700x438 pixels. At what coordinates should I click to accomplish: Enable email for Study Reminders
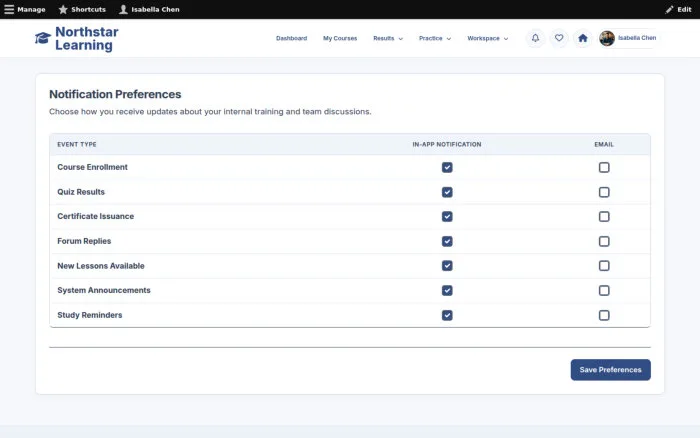click(x=604, y=315)
